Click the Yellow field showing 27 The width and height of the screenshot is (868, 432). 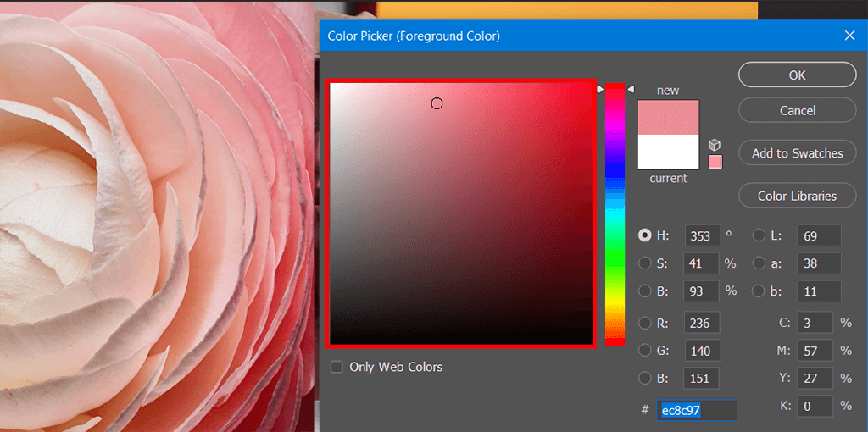[815, 379]
